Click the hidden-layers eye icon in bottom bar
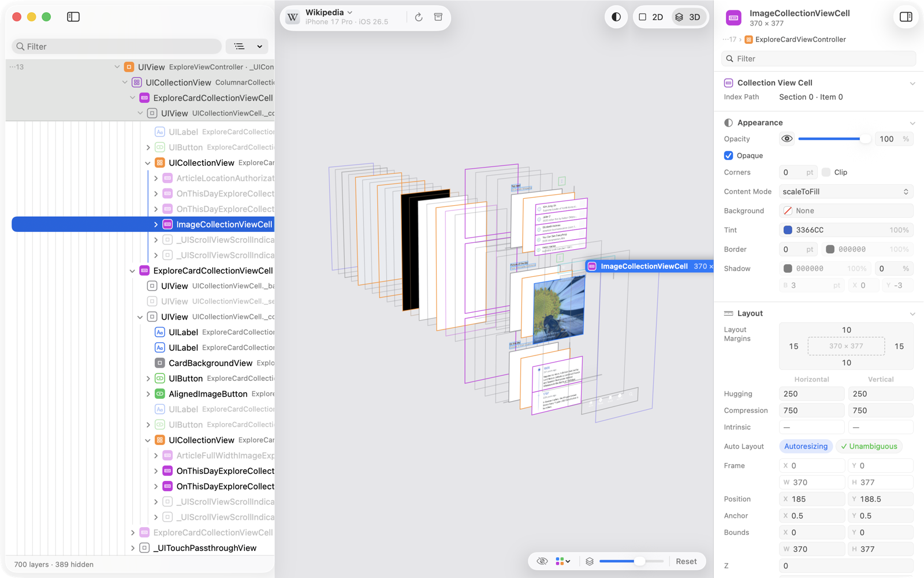Screen dimensions: 924x578 pyautogui.click(x=542, y=561)
